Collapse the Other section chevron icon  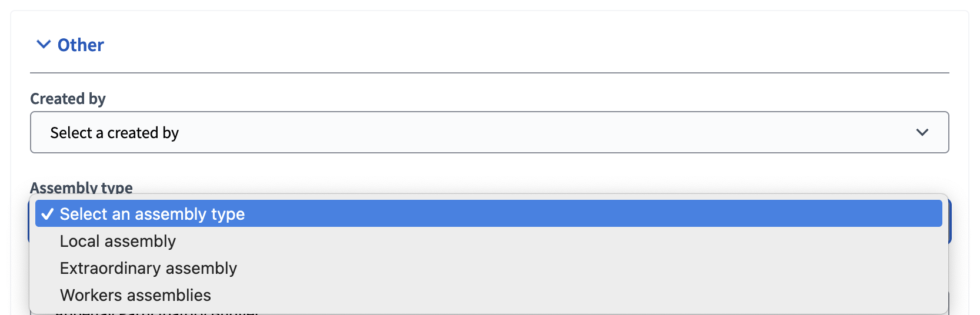pyautogui.click(x=44, y=45)
